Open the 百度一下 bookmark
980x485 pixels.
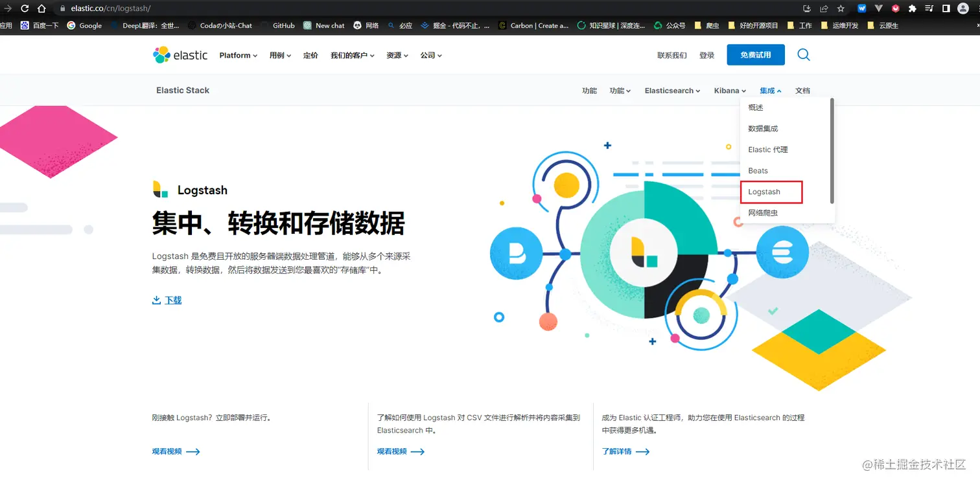coord(40,26)
